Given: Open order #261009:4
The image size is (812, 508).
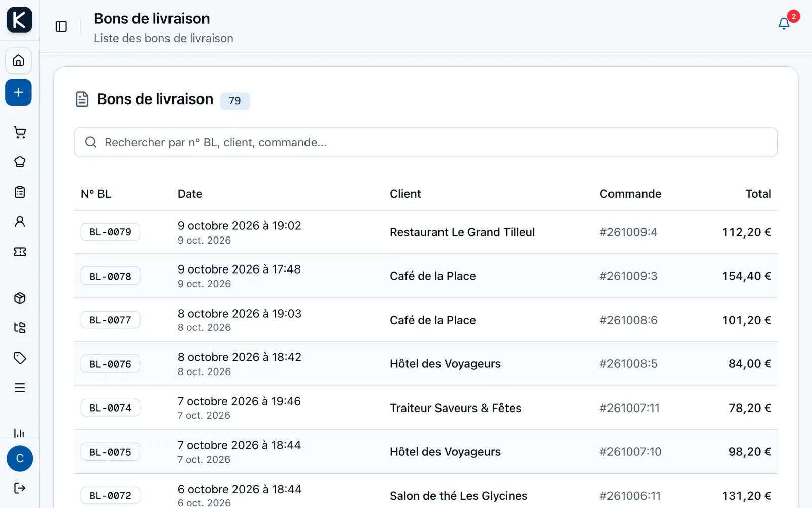Looking at the screenshot, I should pos(628,232).
